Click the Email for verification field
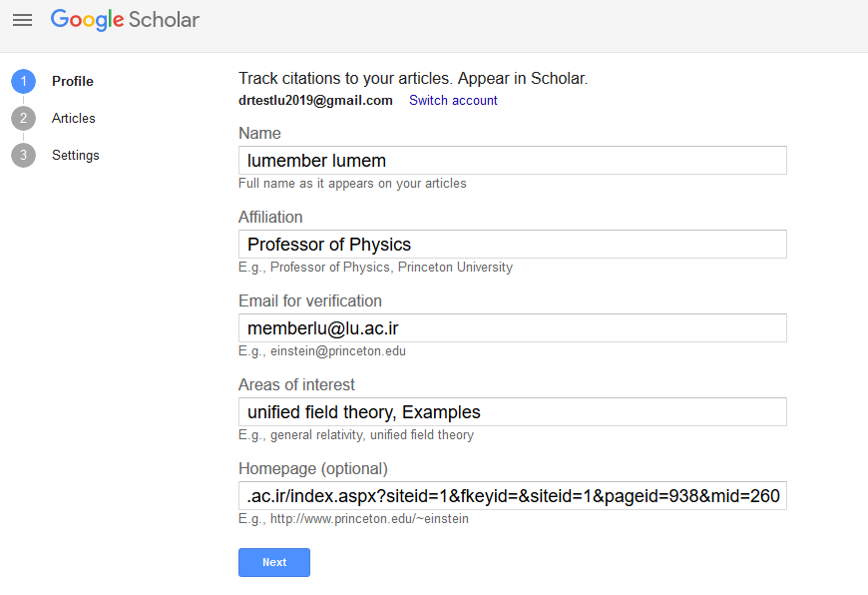This screenshot has width=868, height=595. pyautogui.click(x=513, y=328)
